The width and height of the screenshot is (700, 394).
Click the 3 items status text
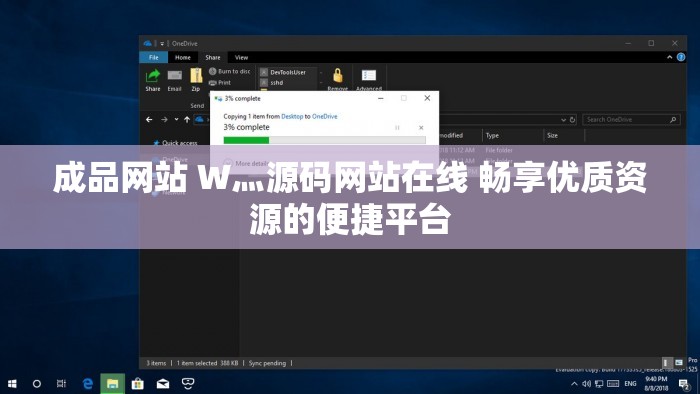coord(156,363)
